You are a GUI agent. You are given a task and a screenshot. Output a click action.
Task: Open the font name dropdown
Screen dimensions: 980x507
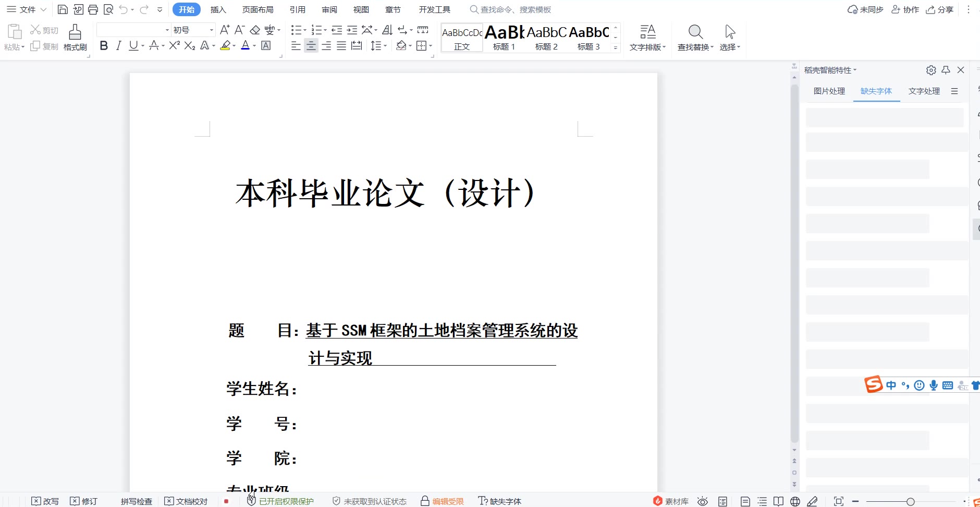(x=167, y=30)
